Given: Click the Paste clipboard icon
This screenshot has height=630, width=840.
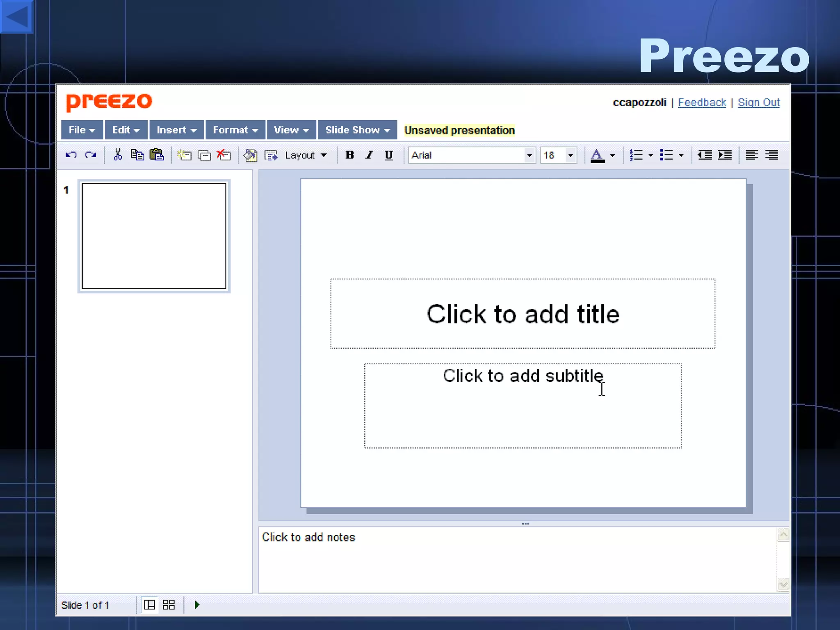Looking at the screenshot, I should pos(157,155).
